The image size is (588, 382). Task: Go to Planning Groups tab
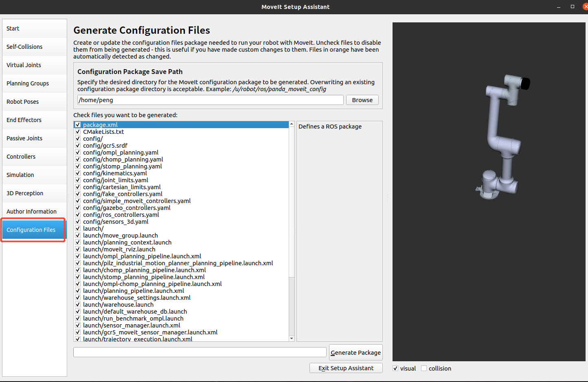coord(35,83)
